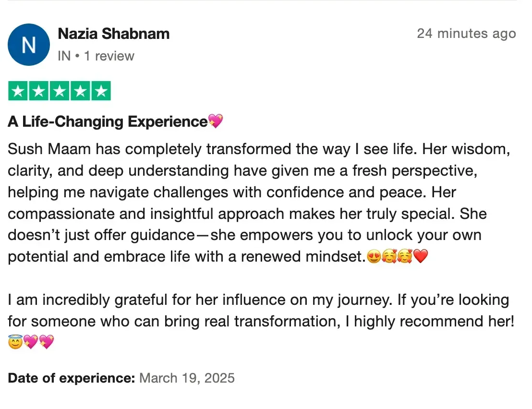Click the fifth green rating star
This screenshot has height=409, width=532.
(x=101, y=91)
